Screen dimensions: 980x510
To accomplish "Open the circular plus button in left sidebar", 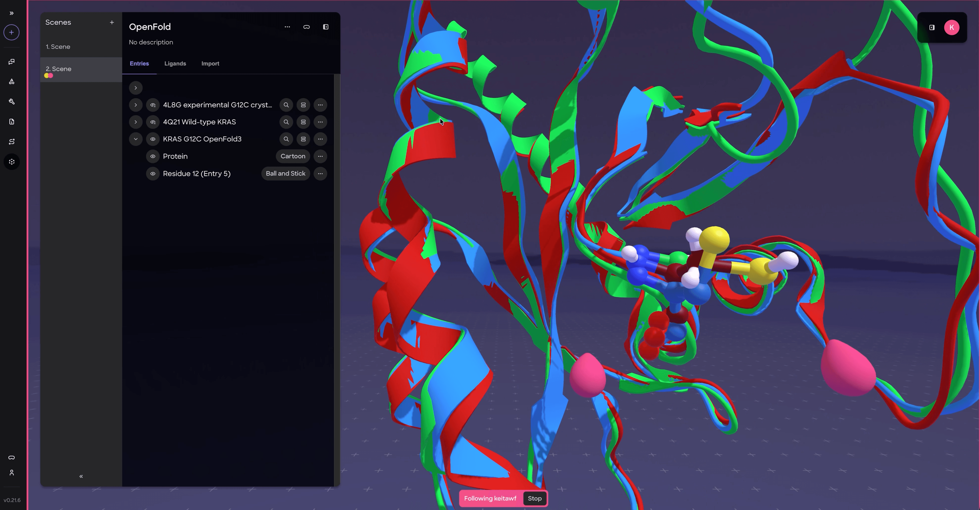I will [x=11, y=32].
